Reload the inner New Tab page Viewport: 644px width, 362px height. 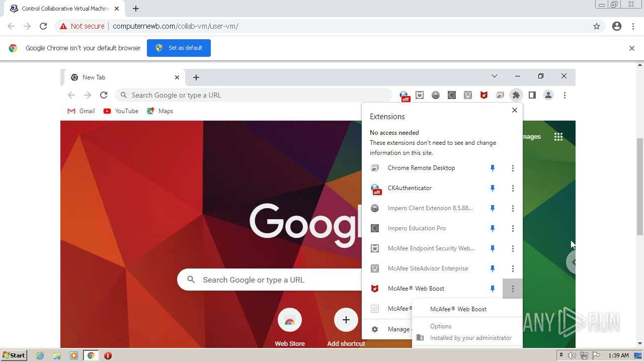(104, 95)
